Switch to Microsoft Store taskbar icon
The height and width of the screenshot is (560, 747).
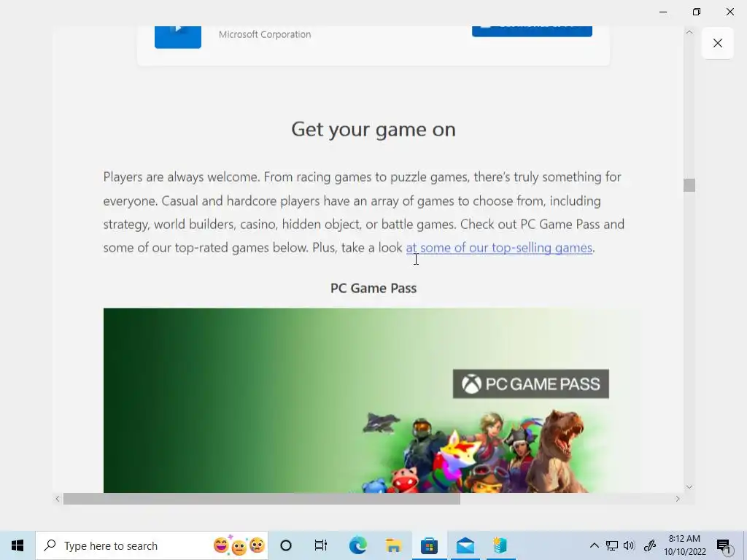click(x=429, y=545)
